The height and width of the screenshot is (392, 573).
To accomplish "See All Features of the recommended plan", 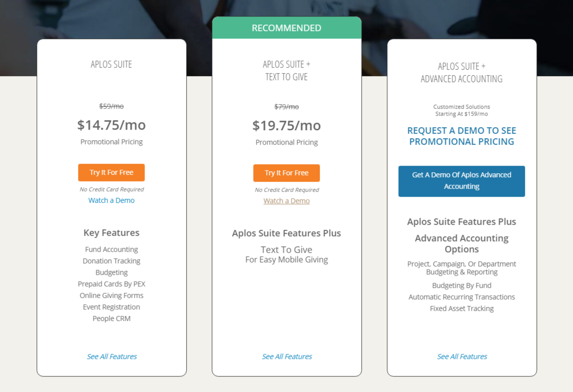I will tap(287, 356).
